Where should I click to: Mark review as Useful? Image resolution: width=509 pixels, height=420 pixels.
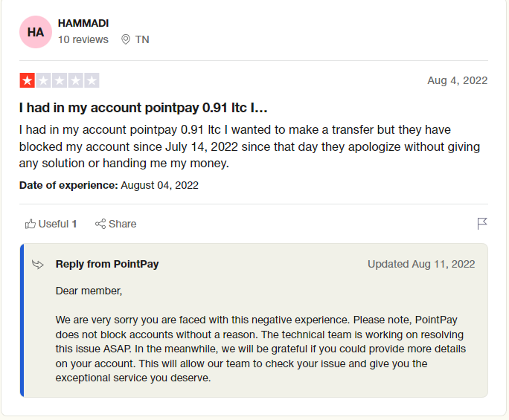(51, 224)
